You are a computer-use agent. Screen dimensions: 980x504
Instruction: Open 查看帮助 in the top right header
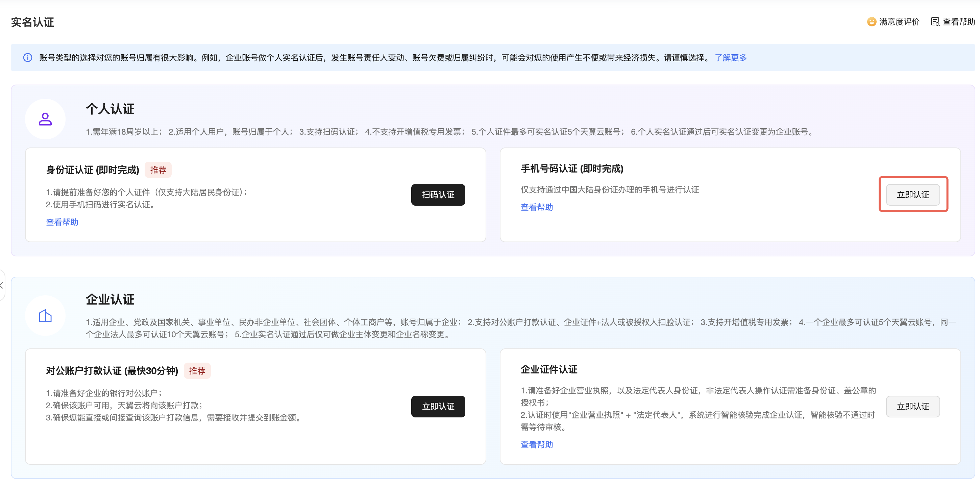point(959,22)
